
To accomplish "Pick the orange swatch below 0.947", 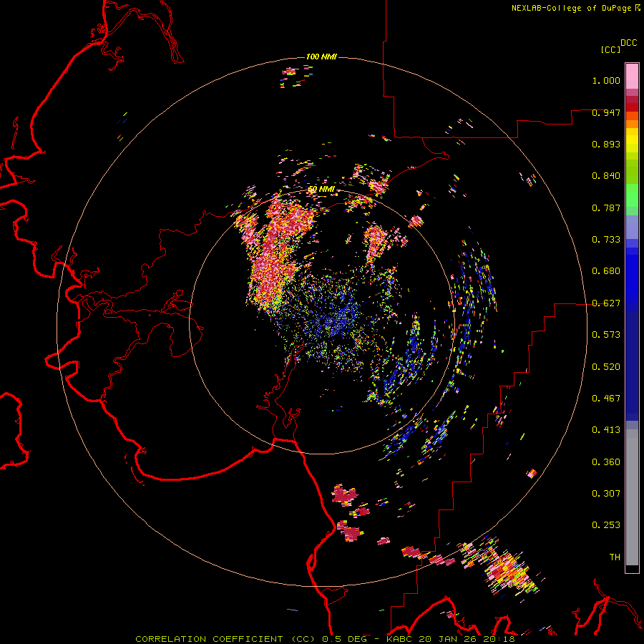I will [x=632, y=124].
